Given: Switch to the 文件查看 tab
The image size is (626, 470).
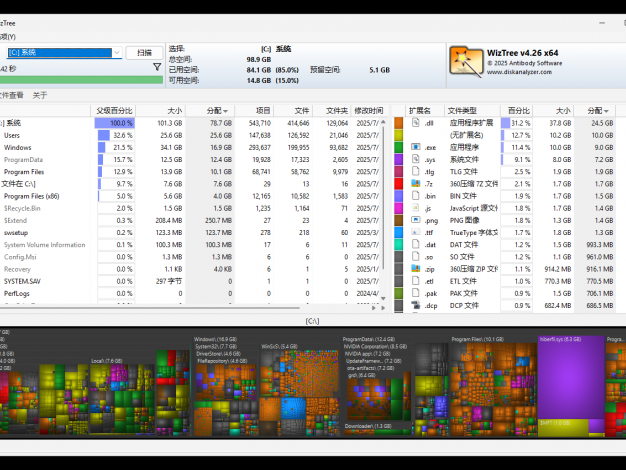Looking at the screenshot, I should pyautogui.click(x=11, y=95).
